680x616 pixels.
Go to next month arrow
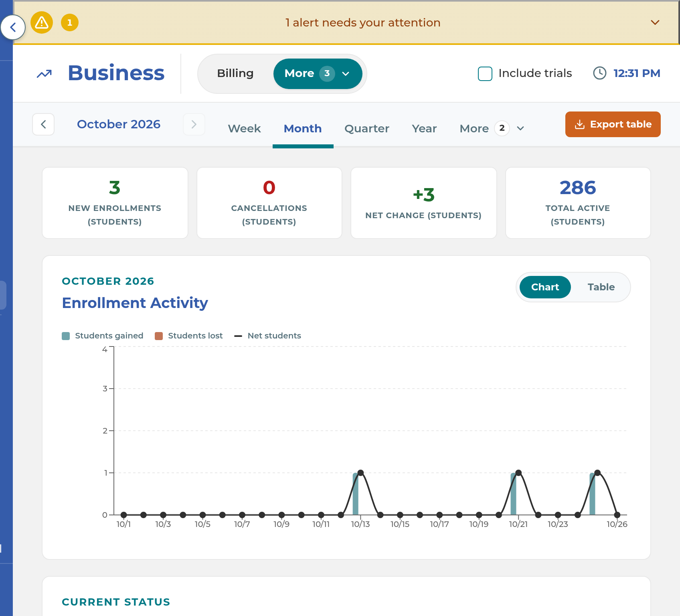(x=194, y=124)
